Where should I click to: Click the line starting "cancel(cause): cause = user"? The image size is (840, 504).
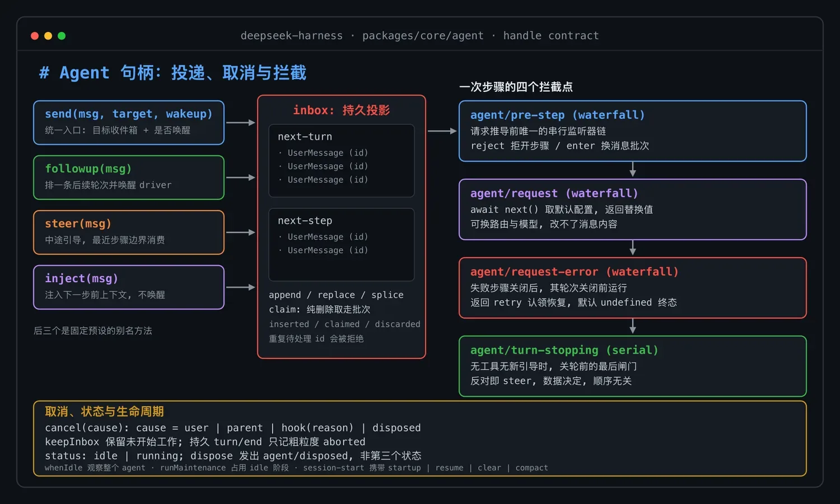233,428
